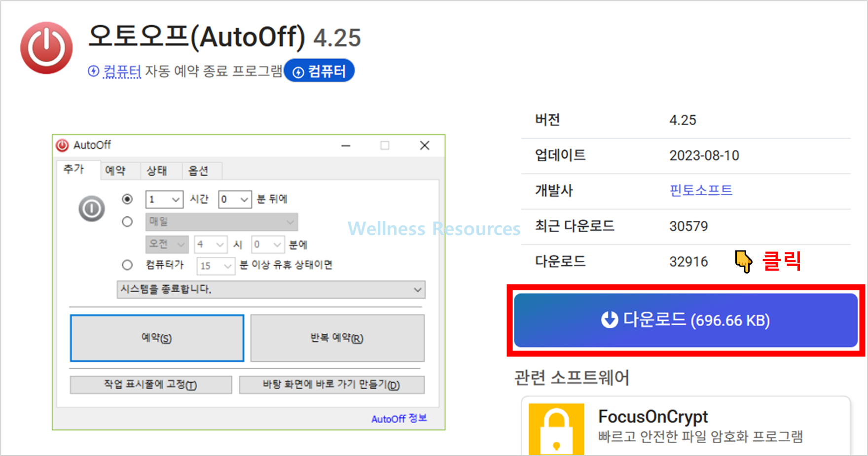This screenshot has height=456, width=868.
Task: Click the total download count 32916
Action: pos(688,262)
